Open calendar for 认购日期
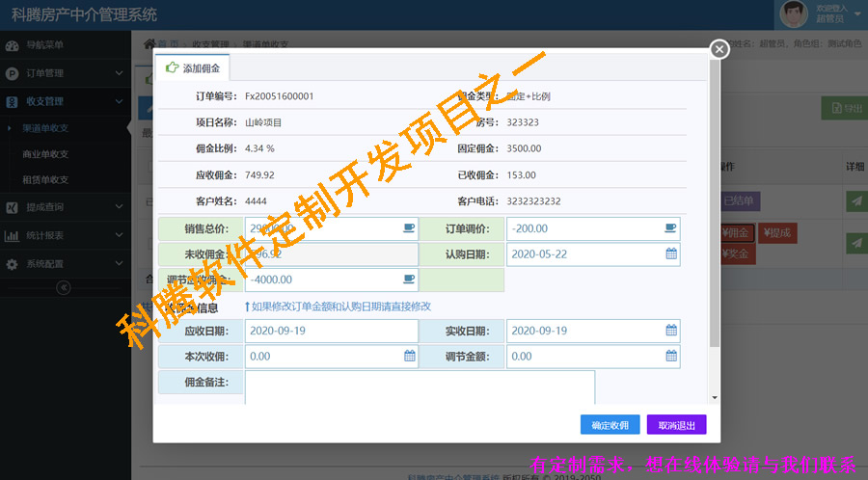The image size is (868, 480). click(x=671, y=253)
